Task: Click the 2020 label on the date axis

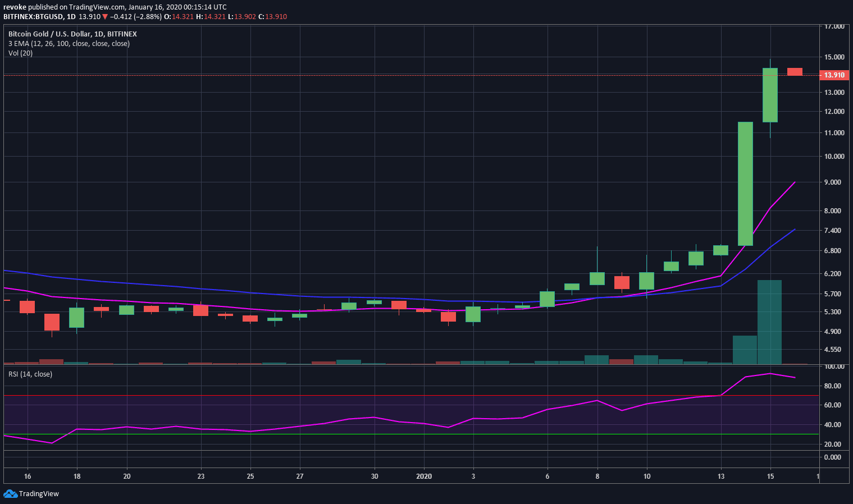Action: [x=424, y=476]
